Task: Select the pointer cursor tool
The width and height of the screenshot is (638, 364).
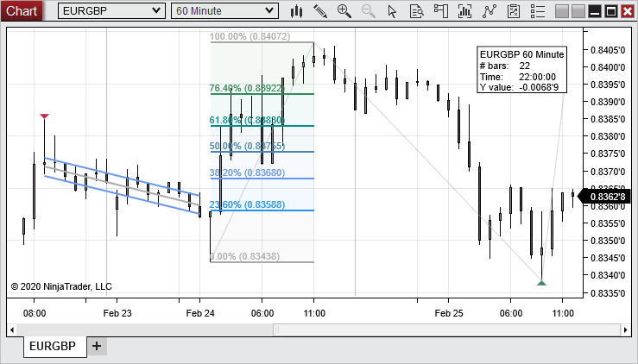Action: click(393, 11)
